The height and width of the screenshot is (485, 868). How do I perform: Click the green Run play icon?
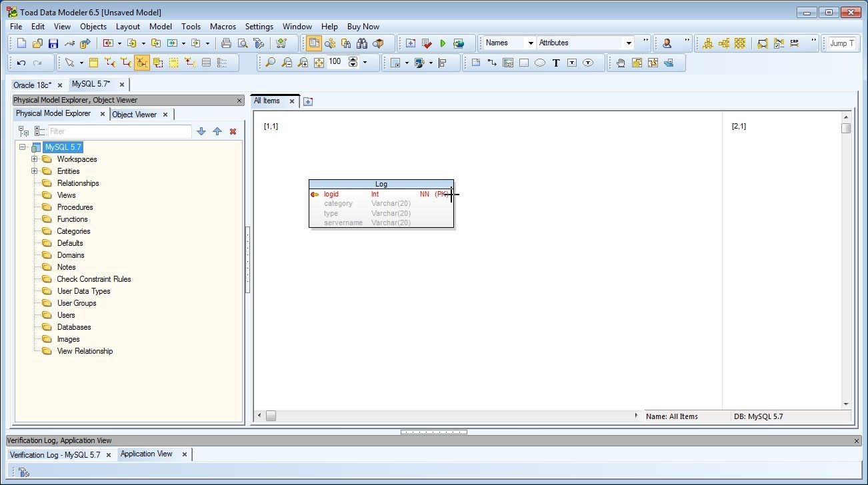point(443,43)
